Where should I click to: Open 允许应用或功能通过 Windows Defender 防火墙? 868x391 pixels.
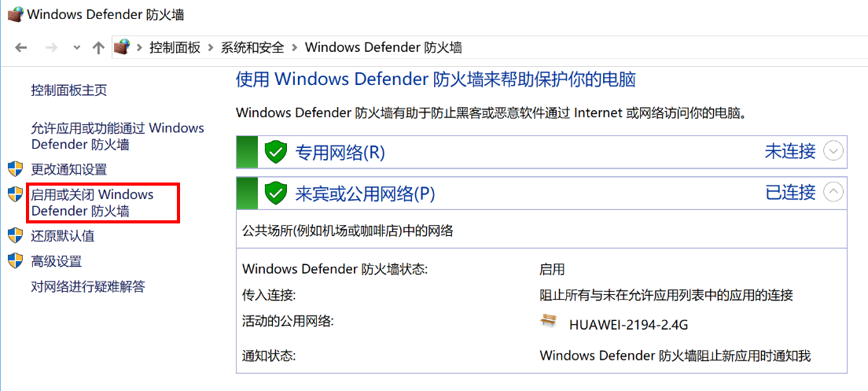[x=117, y=136]
